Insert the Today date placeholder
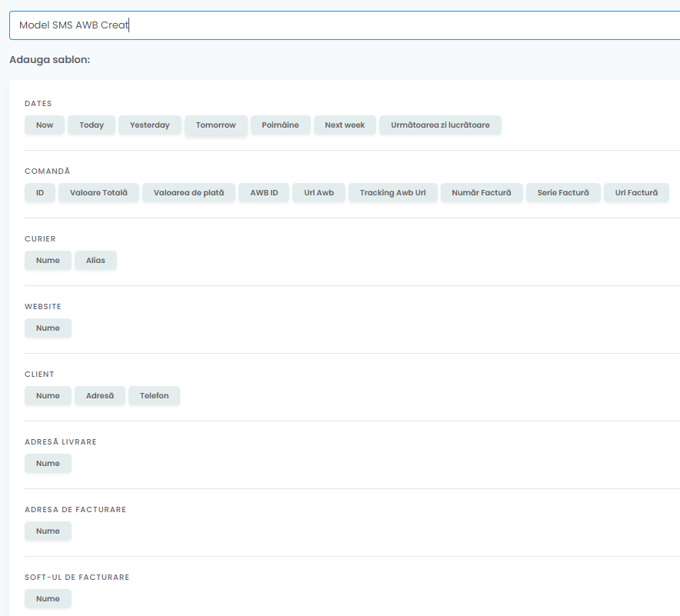680x616 pixels. pos(92,125)
